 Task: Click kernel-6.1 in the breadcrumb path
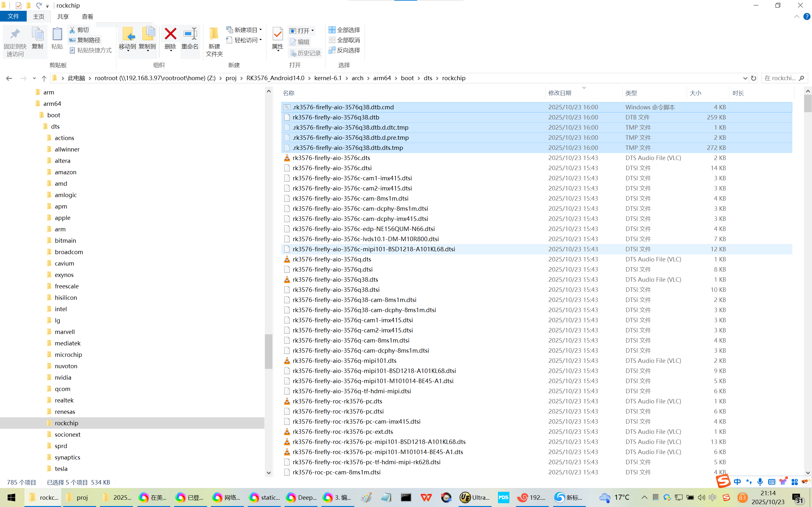point(327,78)
